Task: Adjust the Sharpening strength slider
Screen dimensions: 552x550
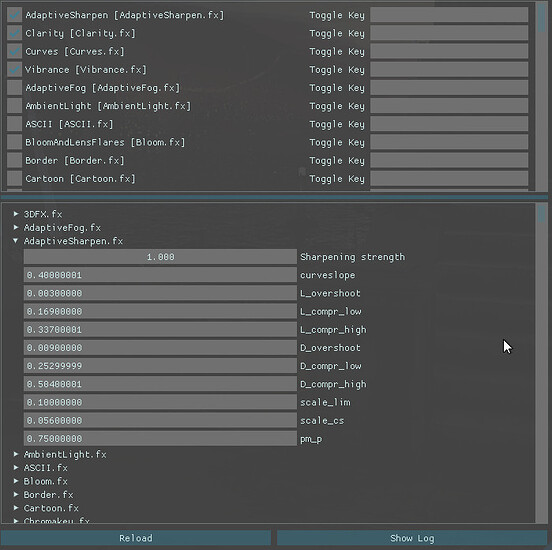Action: click(x=160, y=257)
